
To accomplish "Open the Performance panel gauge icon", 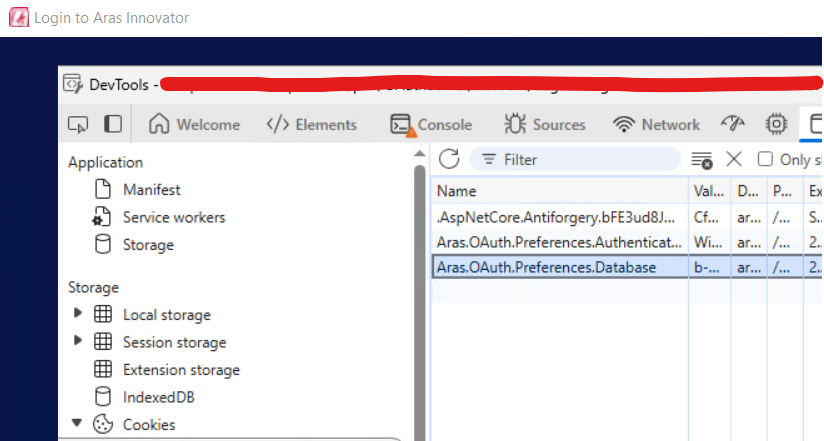I will tap(733, 124).
